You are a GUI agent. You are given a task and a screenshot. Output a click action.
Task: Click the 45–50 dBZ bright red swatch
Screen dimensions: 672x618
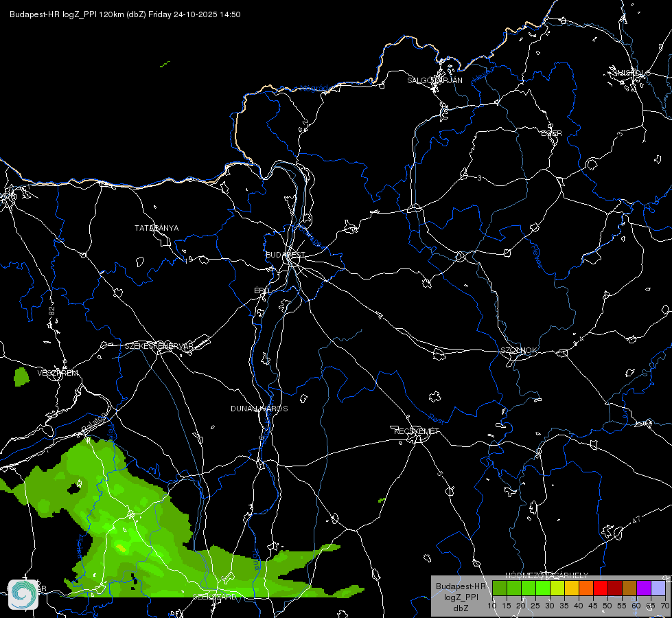601,588
